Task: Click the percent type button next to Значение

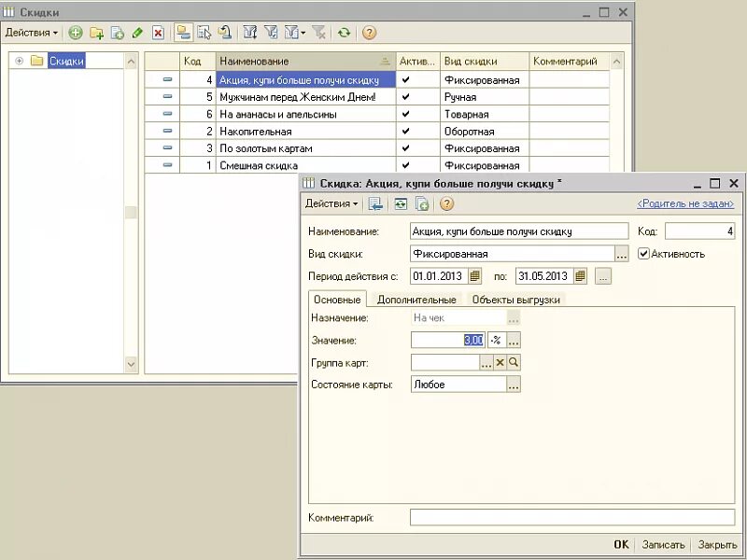Action: pyautogui.click(x=496, y=340)
